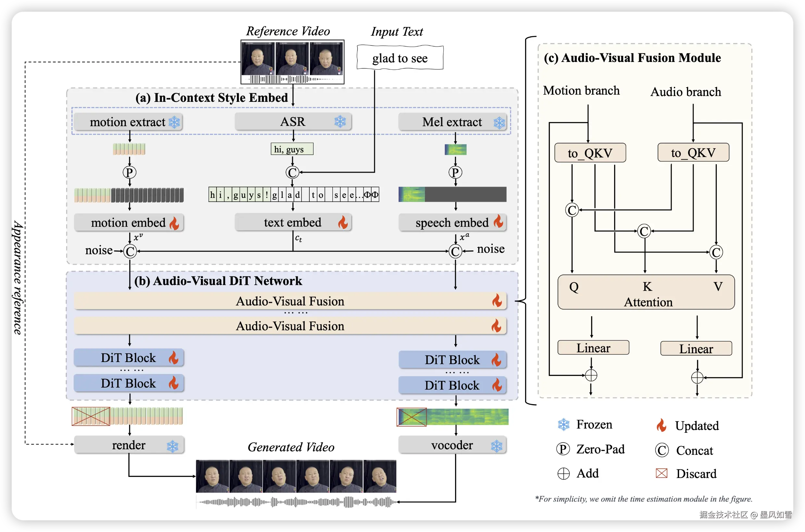Viewport: 805px width, 532px height.
Task: Click the Add circled-plus legend icon
Action: point(563,474)
